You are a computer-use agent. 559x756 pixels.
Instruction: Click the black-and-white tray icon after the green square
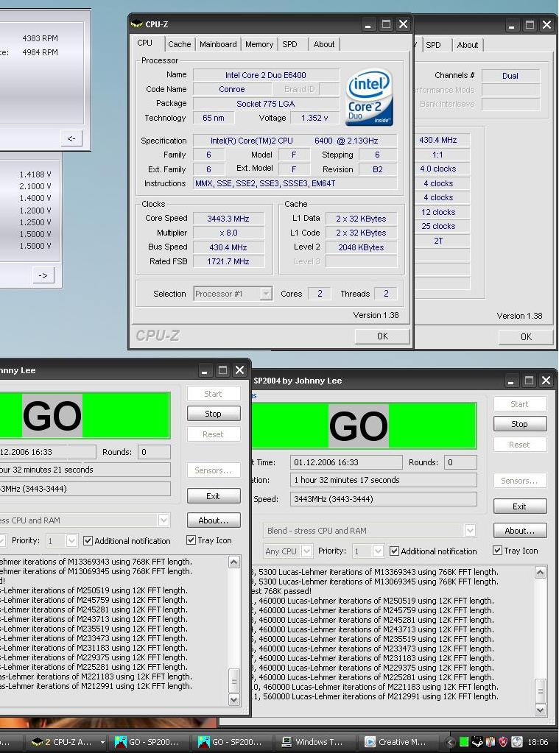(477, 743)
